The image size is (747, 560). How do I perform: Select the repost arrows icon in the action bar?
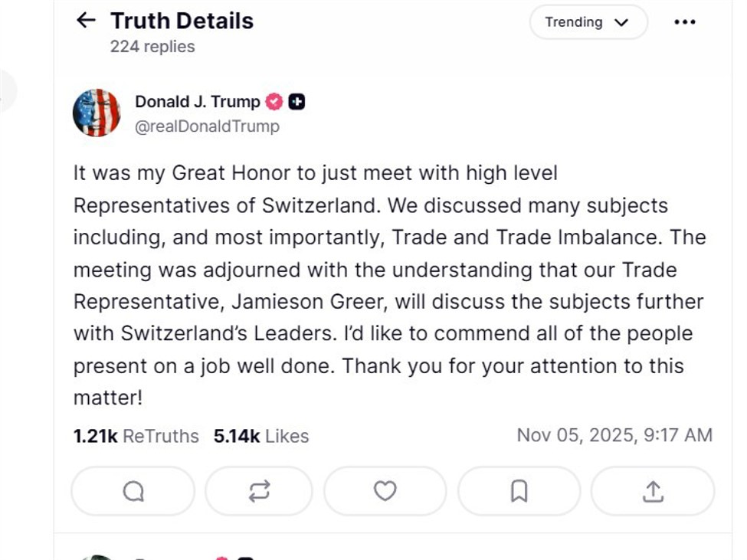coord(258,491)
